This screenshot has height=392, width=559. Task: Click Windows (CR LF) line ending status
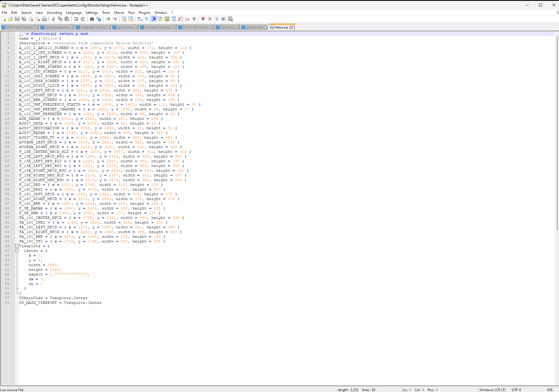[492, 390]
